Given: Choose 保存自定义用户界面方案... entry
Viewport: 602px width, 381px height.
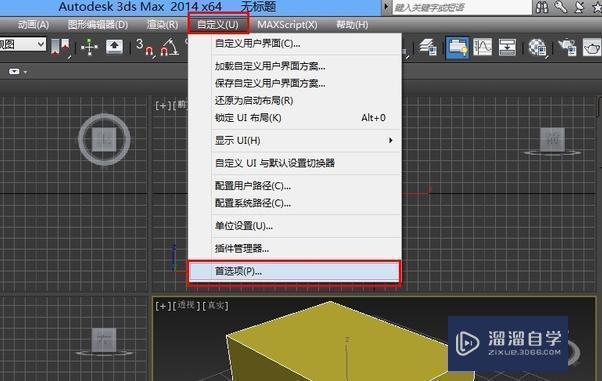Looking at the screenshot, I should [x=295, y=83].
